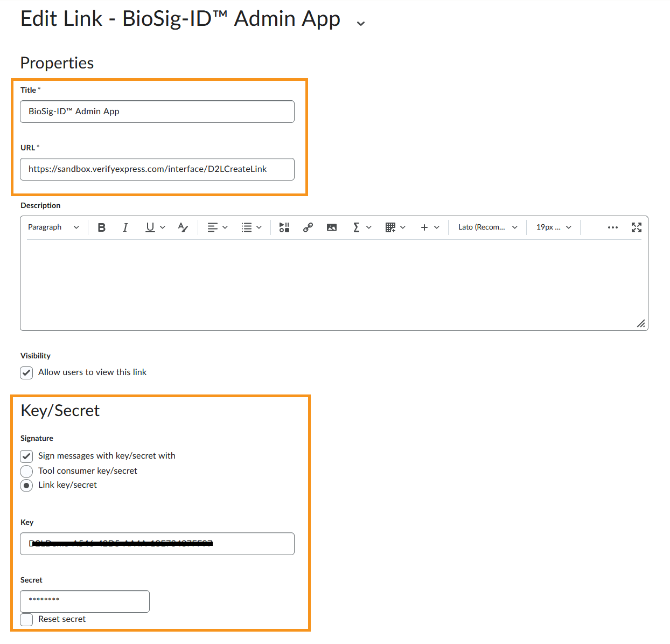This screenshot has height=644, width=670.
Task: Click the Properties section heading
Action: [57, 63]
